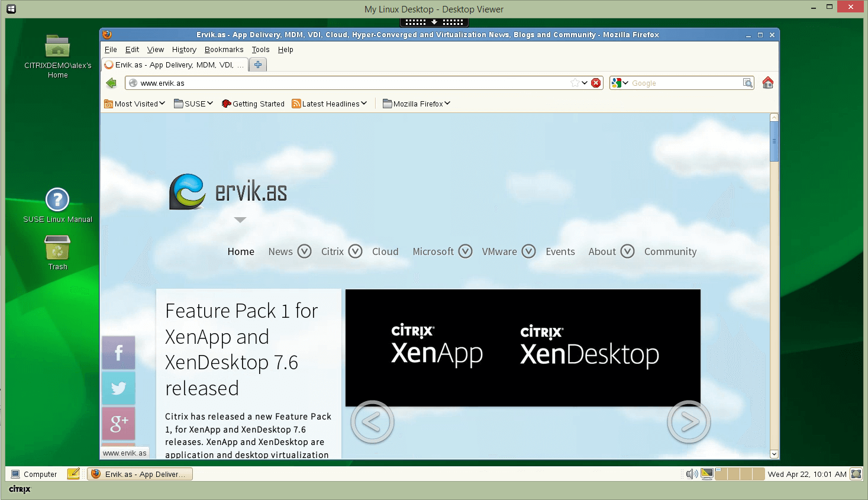Expand the Citrix submenu chevron

355,251
